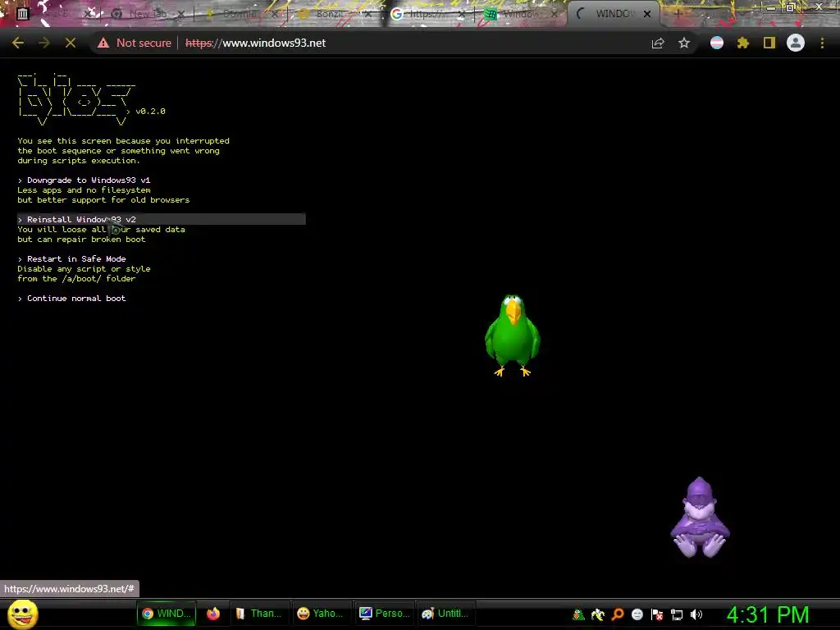
Task: Open the network tray icon
Action: 677,614
